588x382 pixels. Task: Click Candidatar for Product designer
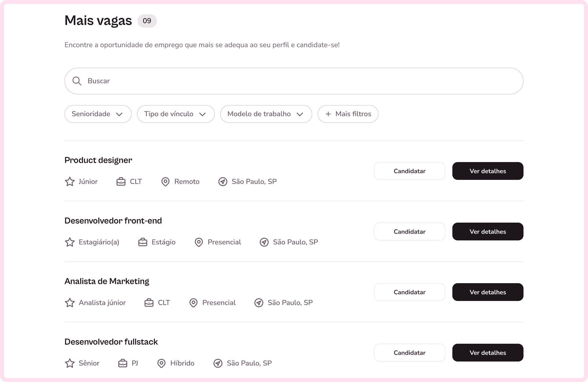pos(409,171)
